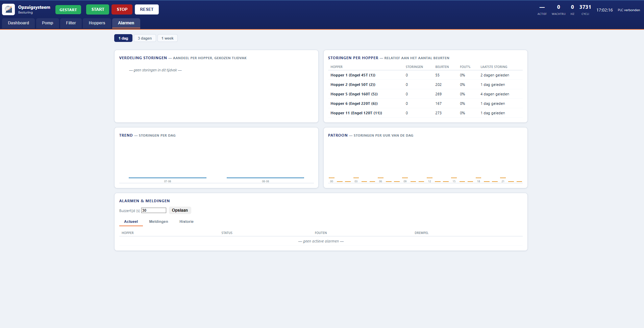Choose the 3 dagen time range
Image resolution: width=644 pixels, height=328 pixels.
(x=145, y=38)
